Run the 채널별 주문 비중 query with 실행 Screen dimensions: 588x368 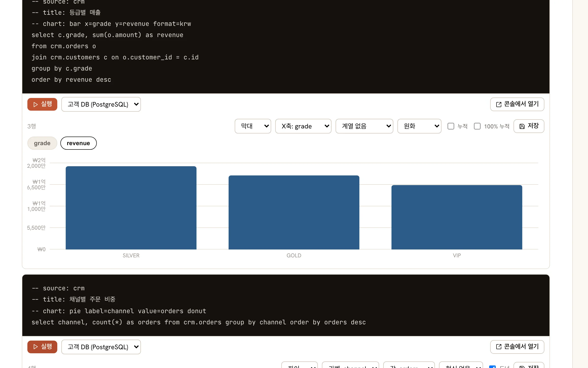click(42, 347)
